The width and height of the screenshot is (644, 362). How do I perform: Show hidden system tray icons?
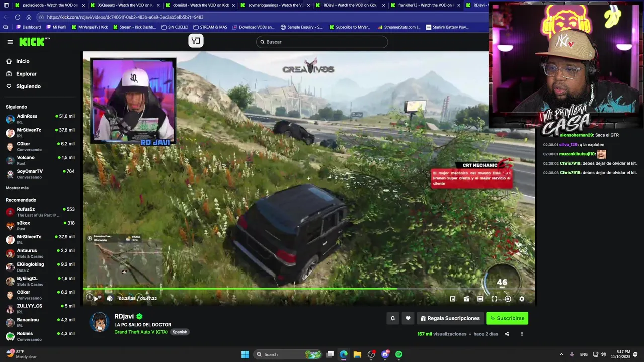[x=561, y=354]
